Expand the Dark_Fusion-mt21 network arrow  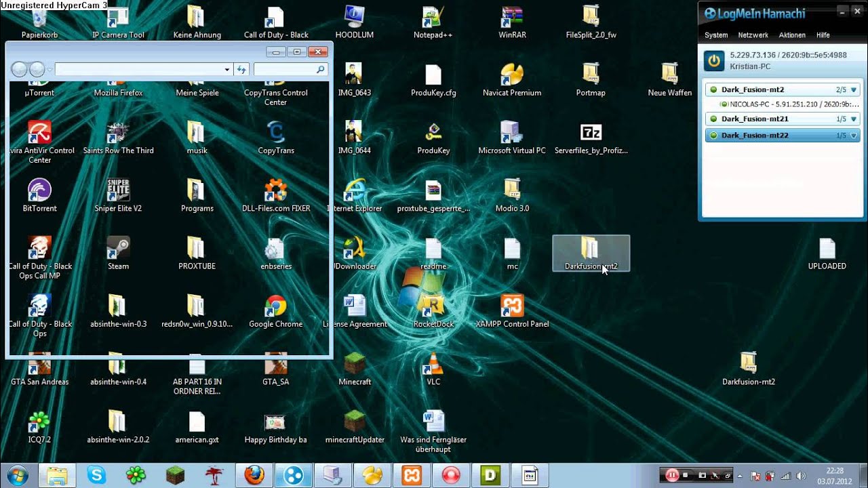tap(854, 119)
